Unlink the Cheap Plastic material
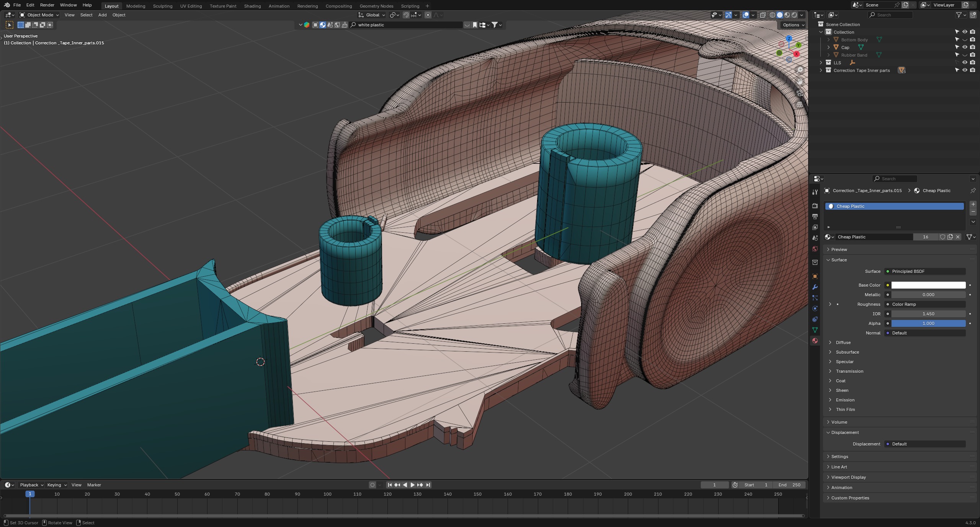 point(958,237)
